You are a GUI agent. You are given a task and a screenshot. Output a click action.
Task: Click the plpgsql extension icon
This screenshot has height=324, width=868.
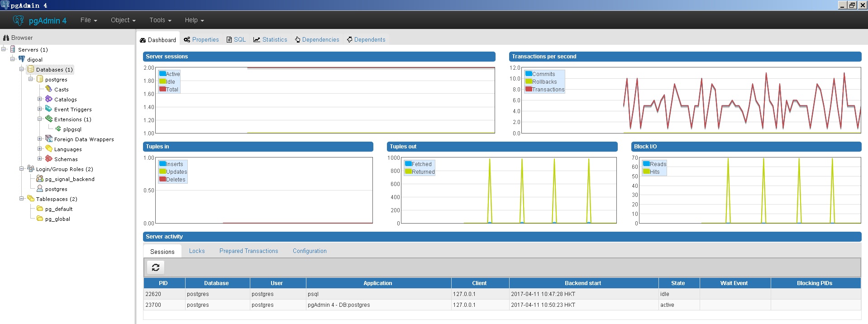[58, 129]
